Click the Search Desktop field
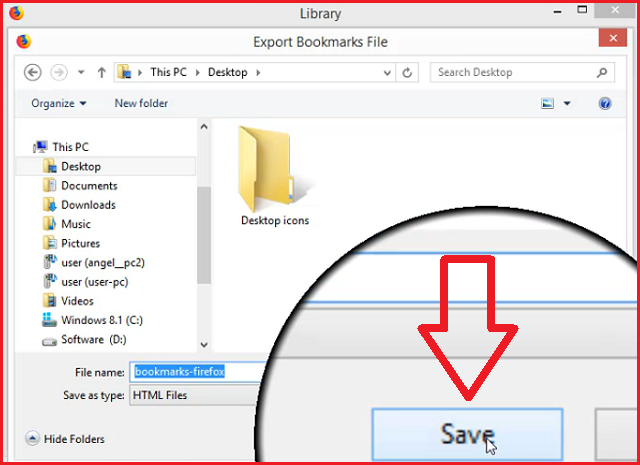The image size is (640, 465). click(522, 73)
